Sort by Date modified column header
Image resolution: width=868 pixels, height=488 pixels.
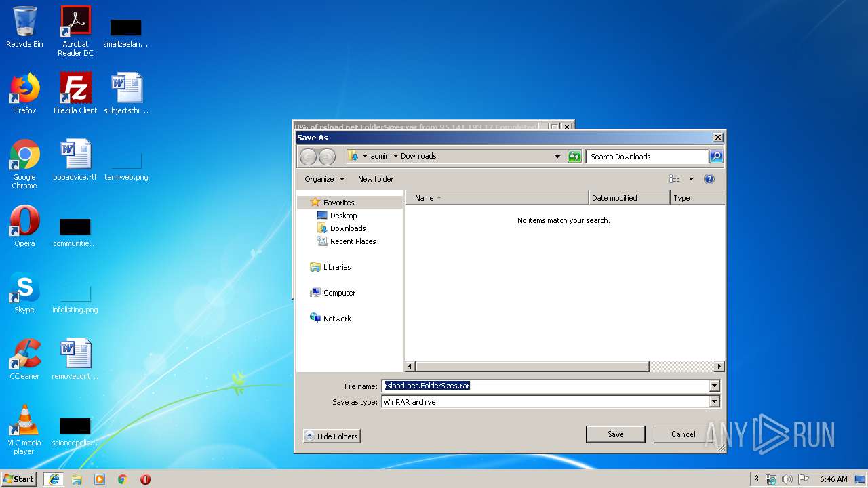click(x=629, y=198)
